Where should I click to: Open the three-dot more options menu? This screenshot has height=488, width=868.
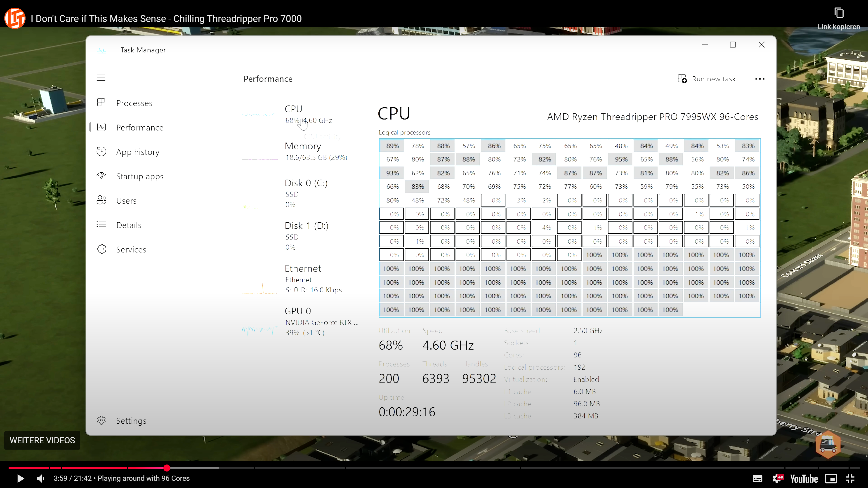[759, 79]
